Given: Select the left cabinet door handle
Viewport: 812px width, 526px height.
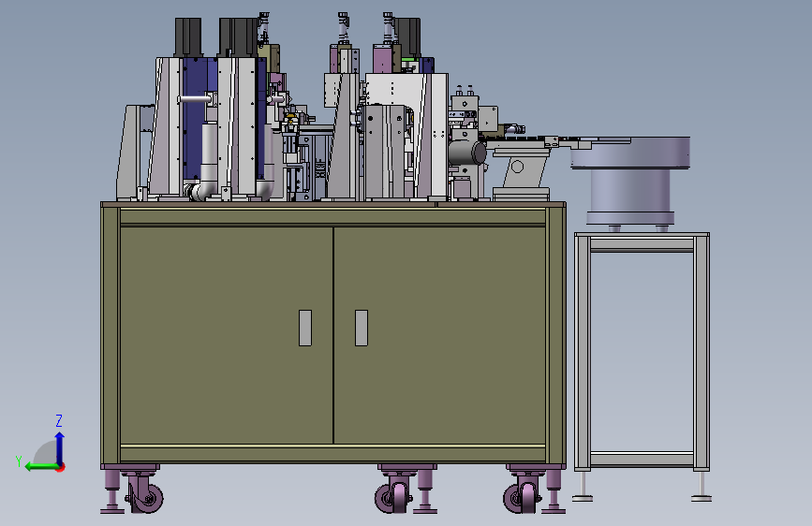Looking at the screenshot, I should (x=305, y=328).
